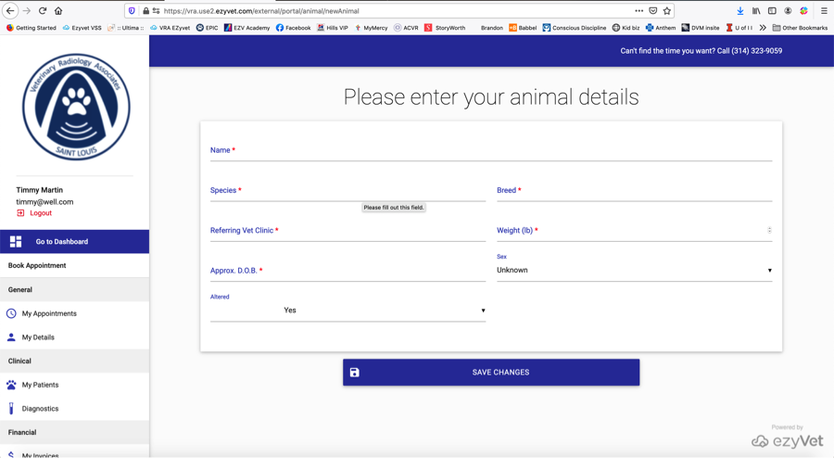Focus the Referring Vet Clinic field

(347, 231)
